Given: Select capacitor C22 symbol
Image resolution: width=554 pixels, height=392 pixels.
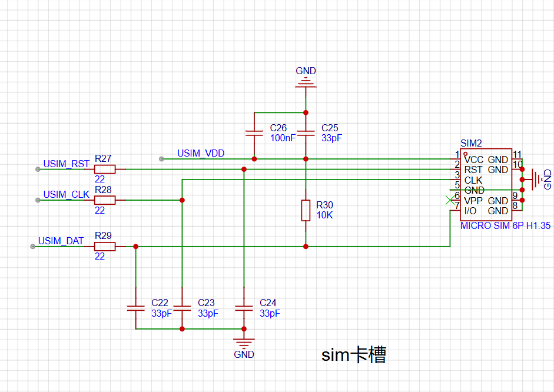Looking at the screenshot, I should pos(135,308).
